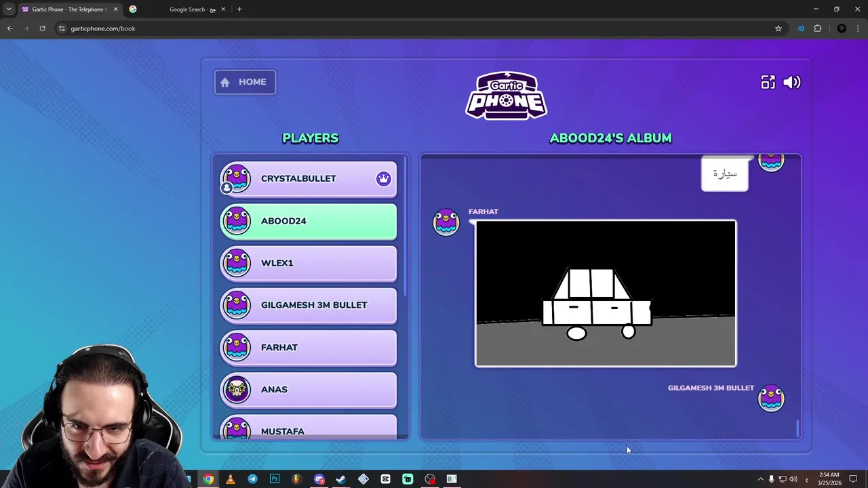
Task: Select player ANAS
Action: pyautogui.click(x=308, y=389)
